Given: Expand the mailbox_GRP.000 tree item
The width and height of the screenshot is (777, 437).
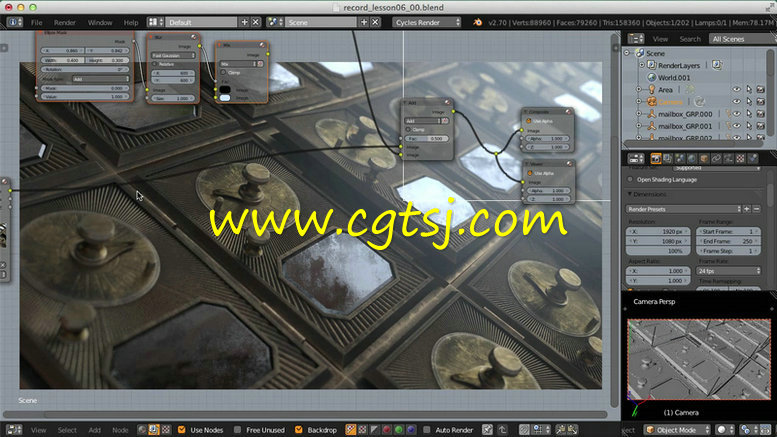Looking at the screenshot, I should [639, 114].
